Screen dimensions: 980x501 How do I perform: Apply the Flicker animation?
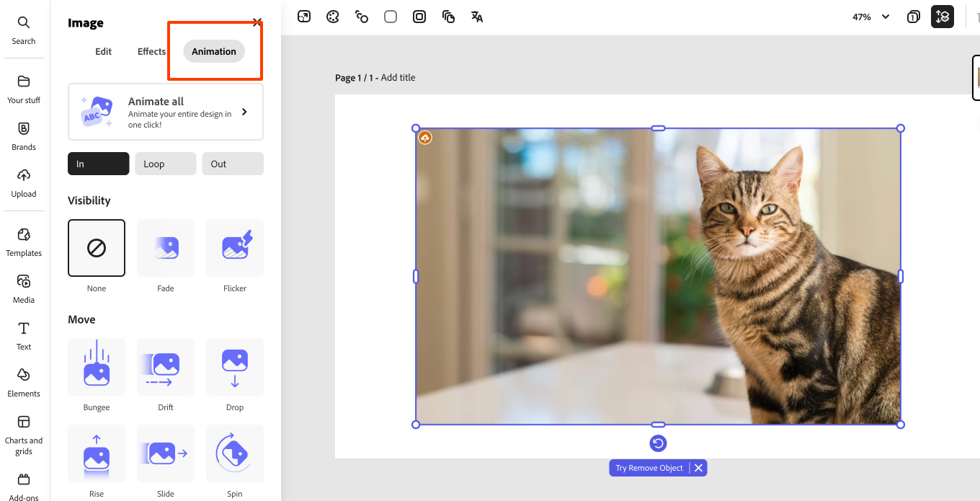pos(235,248)
